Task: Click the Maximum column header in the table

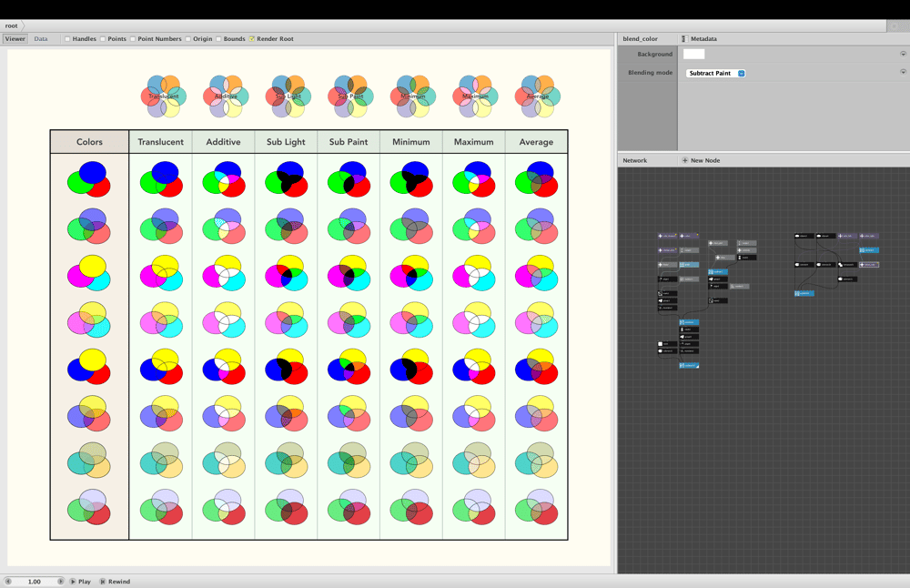Action: [x=473, y=142]
